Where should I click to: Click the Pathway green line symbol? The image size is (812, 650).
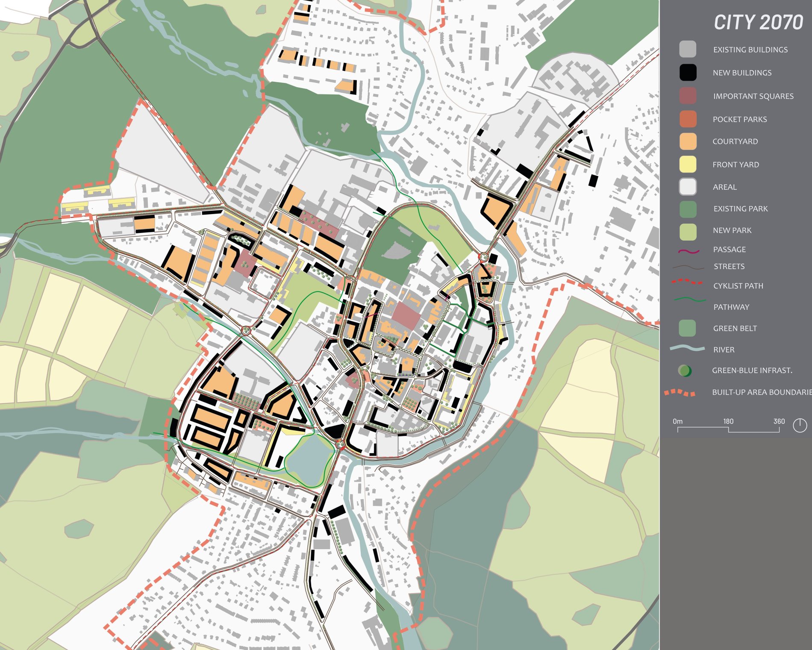[x=690, y=300]
